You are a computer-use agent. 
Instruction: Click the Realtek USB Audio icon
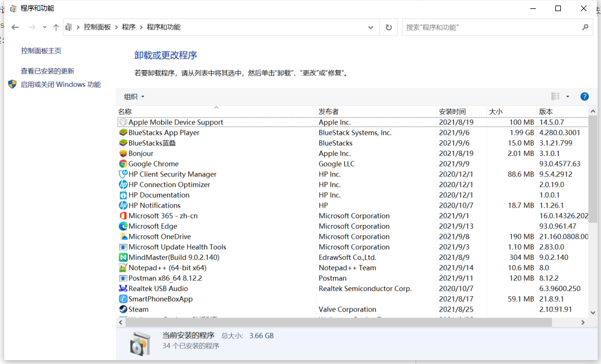(123, 288)
